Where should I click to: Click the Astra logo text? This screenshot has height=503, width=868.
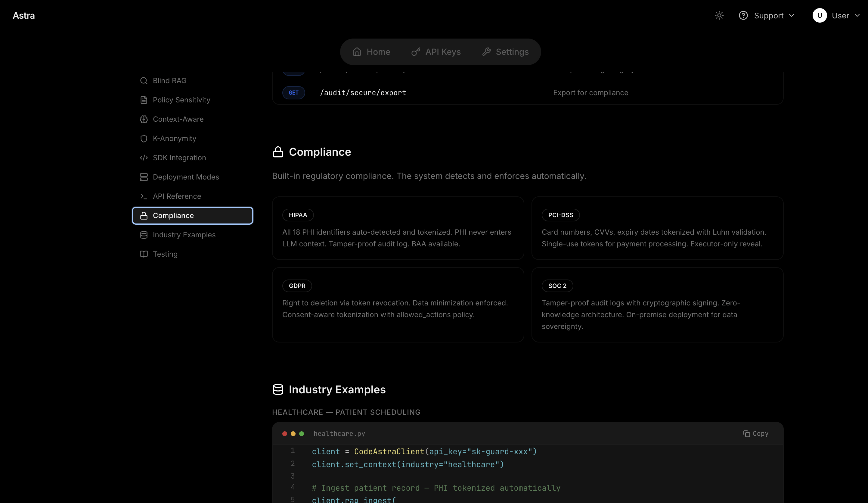(x=24, y=16)
